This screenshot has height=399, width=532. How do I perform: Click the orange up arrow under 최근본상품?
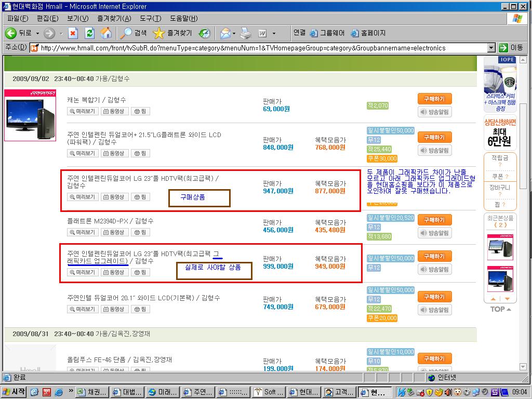pyautogui.click(x=494, y=299)
